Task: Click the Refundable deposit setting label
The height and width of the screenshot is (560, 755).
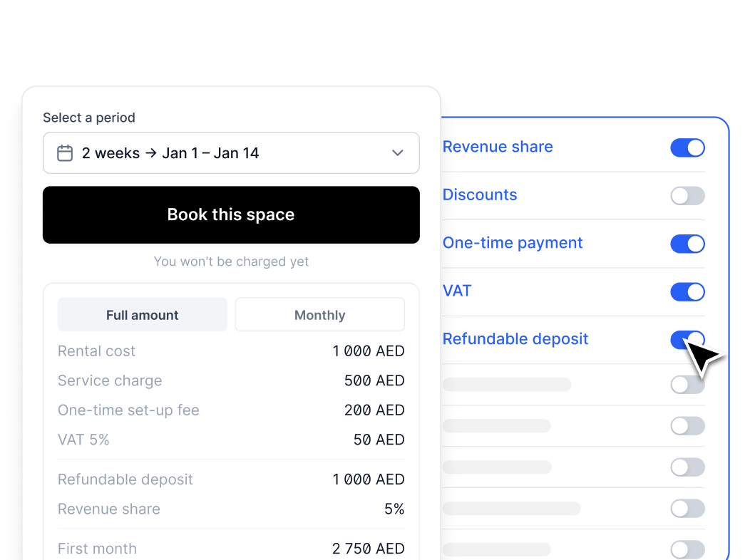Action: coord(515,339)
